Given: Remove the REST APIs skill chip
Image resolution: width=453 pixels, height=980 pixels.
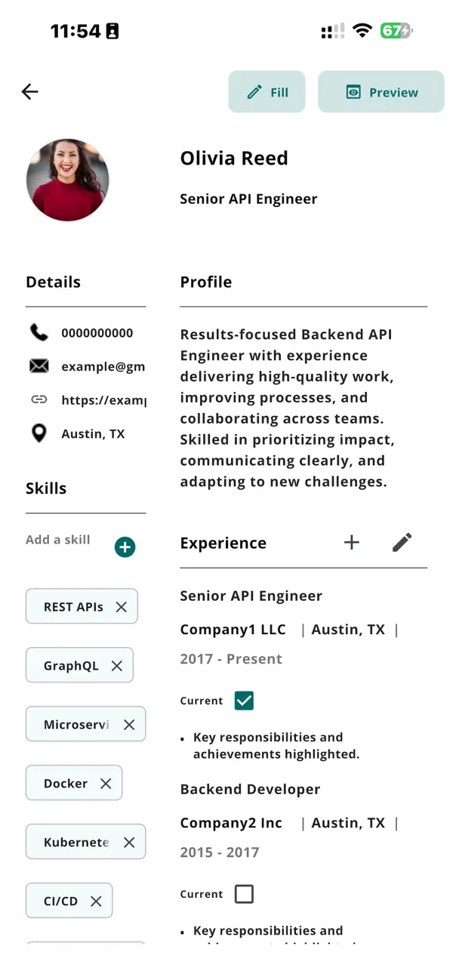Looking at the screenshot, I should (x=121, y=606).
